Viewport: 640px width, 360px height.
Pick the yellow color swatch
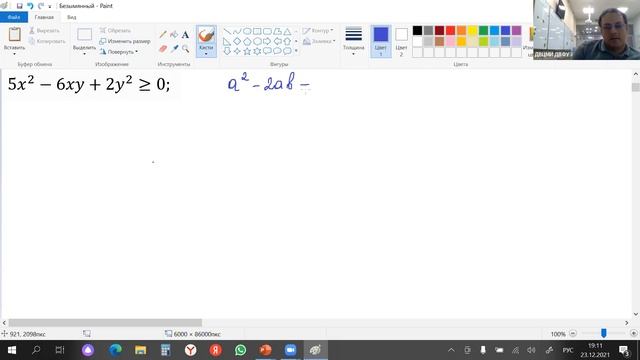[472, 31]
